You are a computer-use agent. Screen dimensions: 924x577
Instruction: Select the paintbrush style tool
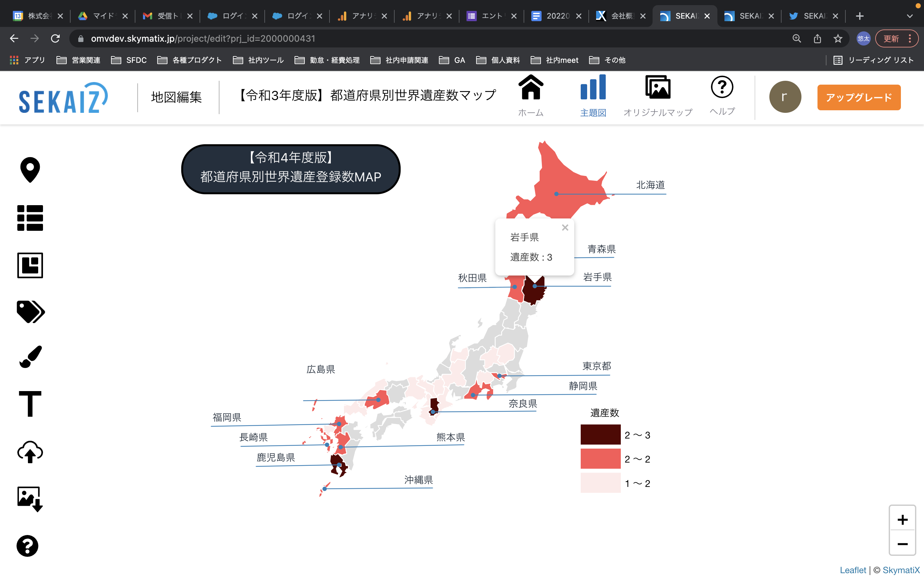point(30,357)
